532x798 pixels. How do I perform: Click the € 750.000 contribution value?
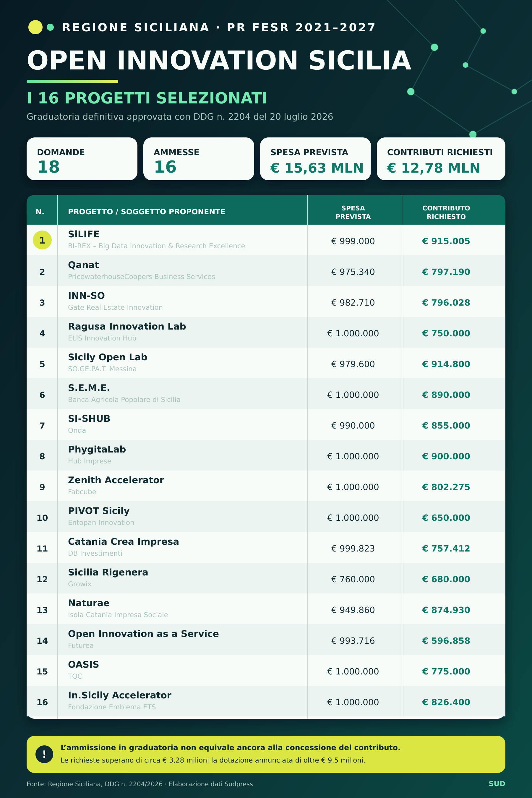pyautogui.click(x=446, y=333)
